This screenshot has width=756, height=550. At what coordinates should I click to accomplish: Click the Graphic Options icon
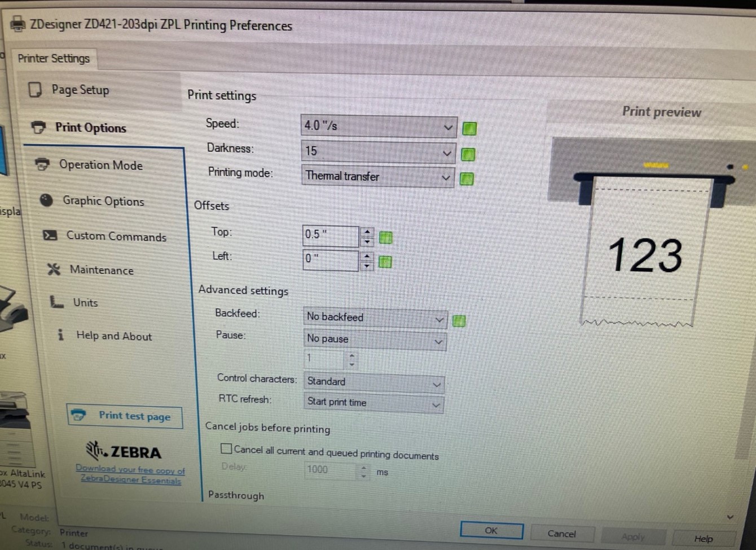click(x=46, y=200)
